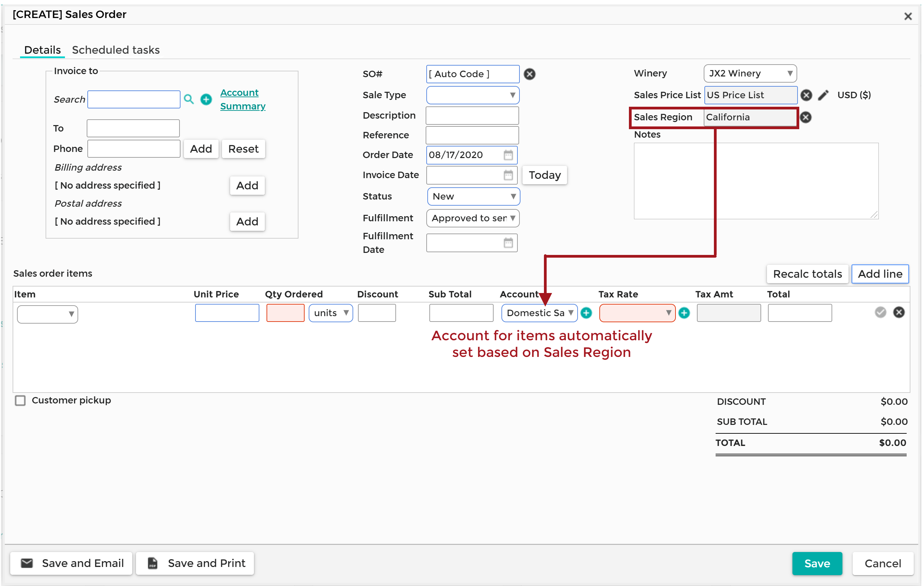Click the Reference input field
The image size is (924, 586).
coord(472,136)
